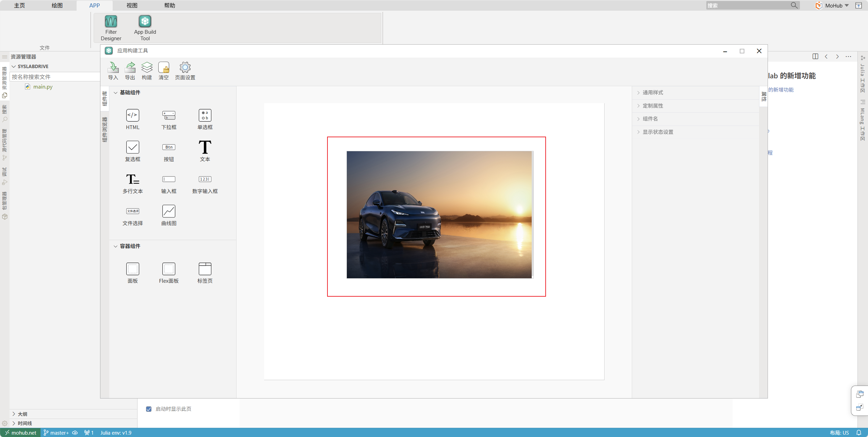Screen dimensions: 868x437
Task: Collapse the 基础组件 section
Action: coord(116,93)
